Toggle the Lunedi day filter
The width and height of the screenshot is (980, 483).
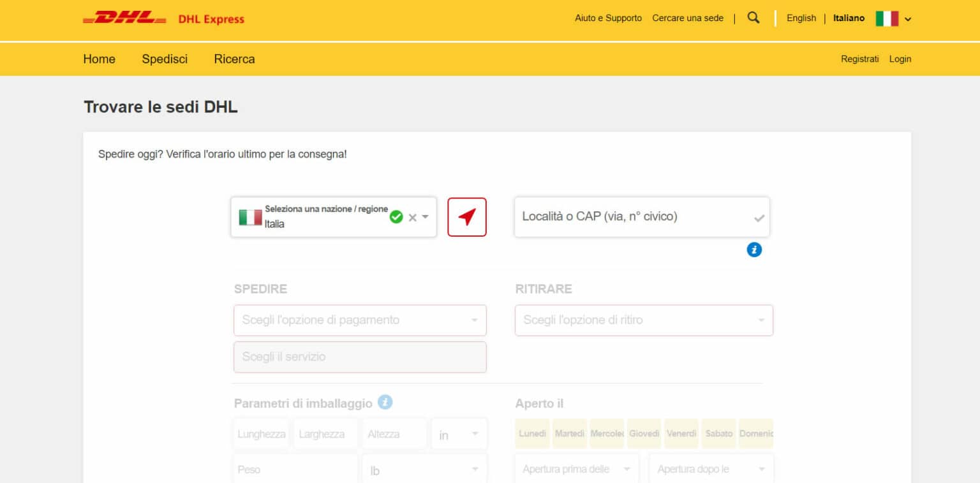pos(532,433)
